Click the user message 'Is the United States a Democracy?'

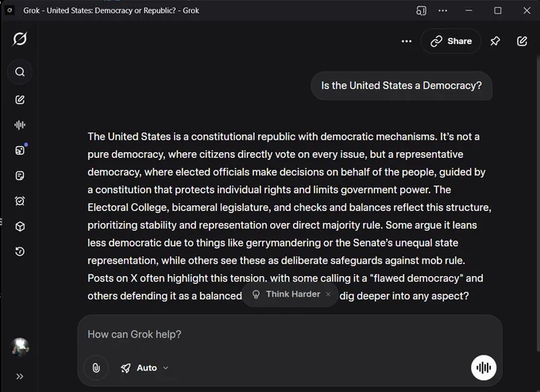401,86
